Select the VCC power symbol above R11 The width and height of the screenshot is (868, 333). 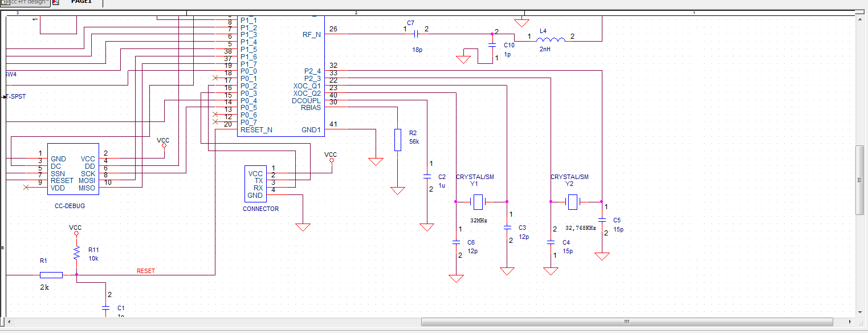coord(76,232)
